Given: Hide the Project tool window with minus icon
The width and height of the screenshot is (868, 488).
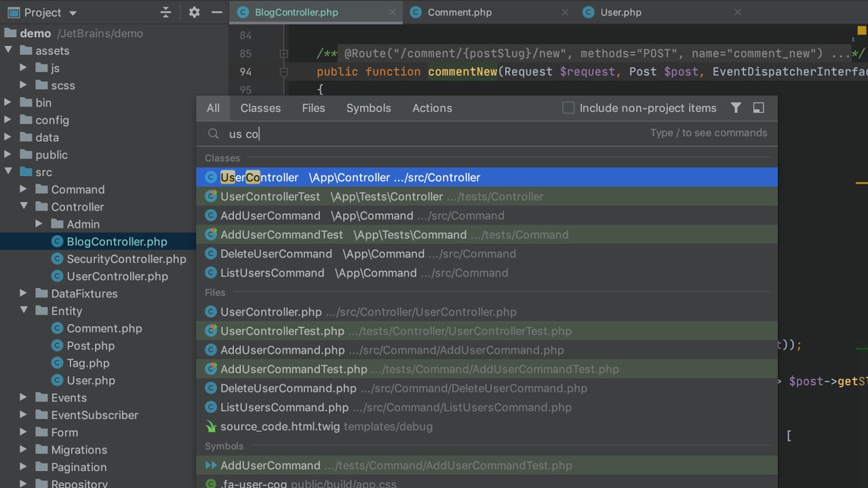Looking at the screenshot, I should pyautogui.click(x=217, y=12).
